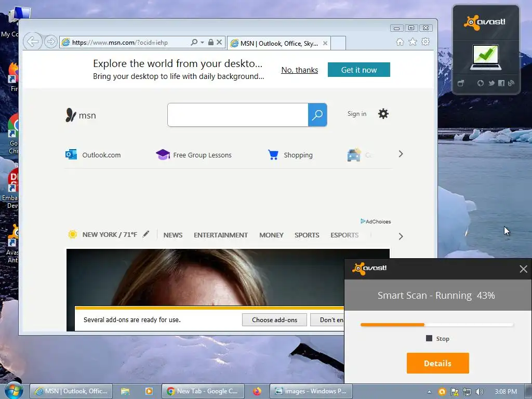Screen dimensions: 532x399
Task: Go back with Internet Explorer back arrow
Action: click(x=33, y=42)
